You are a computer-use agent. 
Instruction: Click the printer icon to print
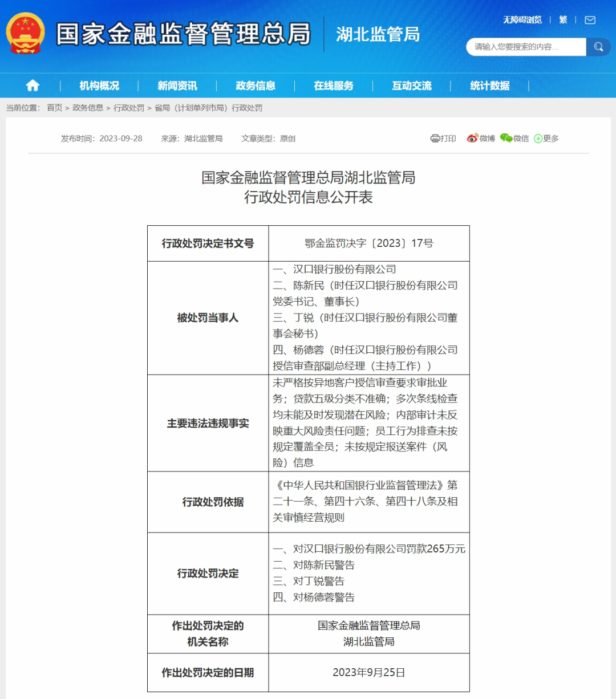coord(435,139)
